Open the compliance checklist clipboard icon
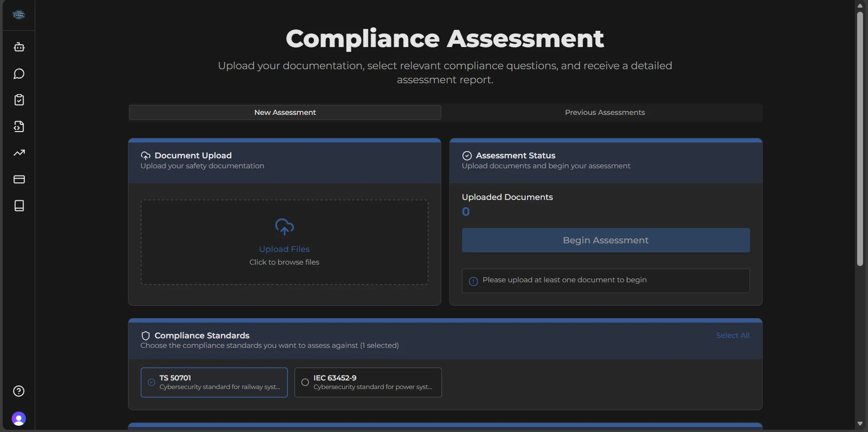This screenshot has width=868, height=432. [19, 100]
